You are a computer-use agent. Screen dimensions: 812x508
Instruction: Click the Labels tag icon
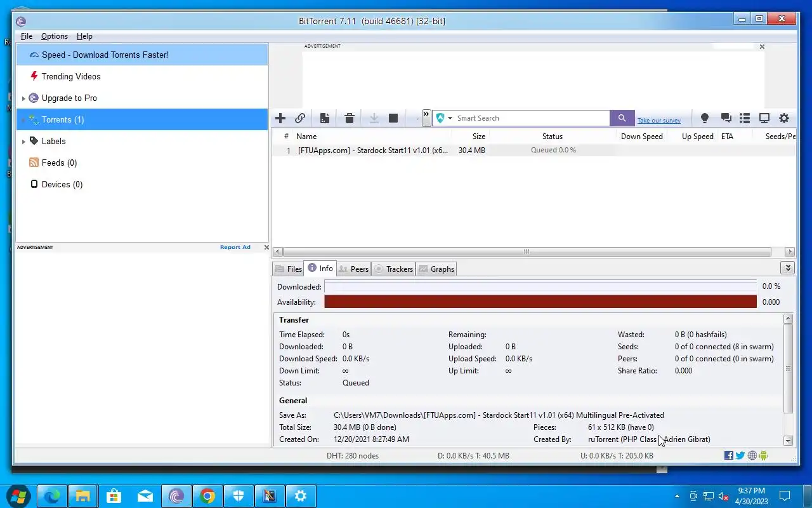(x=34, y=141)
